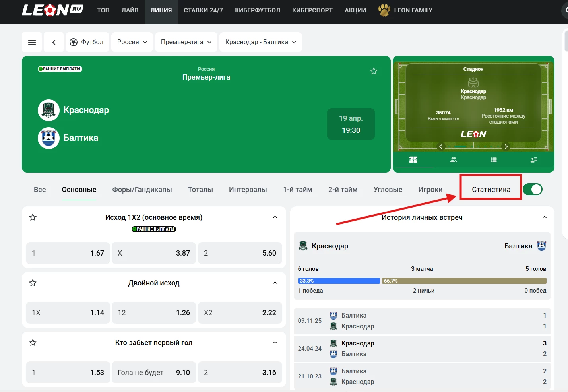568x392 pixels.
Task: Open the standings table list icon
Action: click(x=494, y=160)
